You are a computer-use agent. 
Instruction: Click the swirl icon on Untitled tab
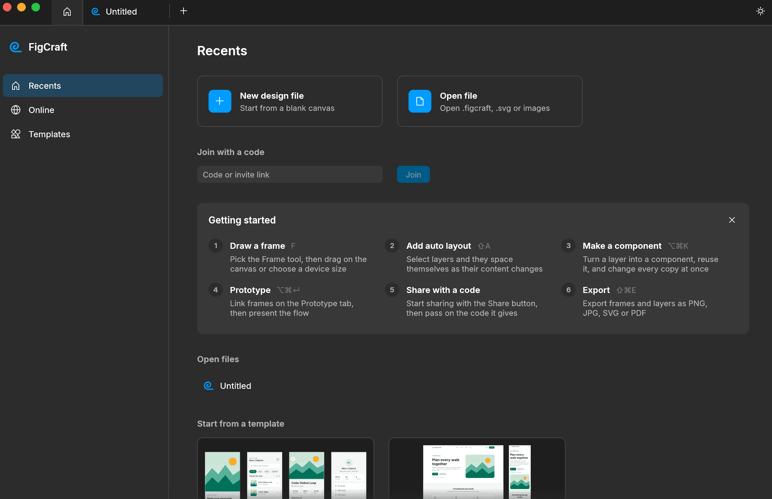96,11
